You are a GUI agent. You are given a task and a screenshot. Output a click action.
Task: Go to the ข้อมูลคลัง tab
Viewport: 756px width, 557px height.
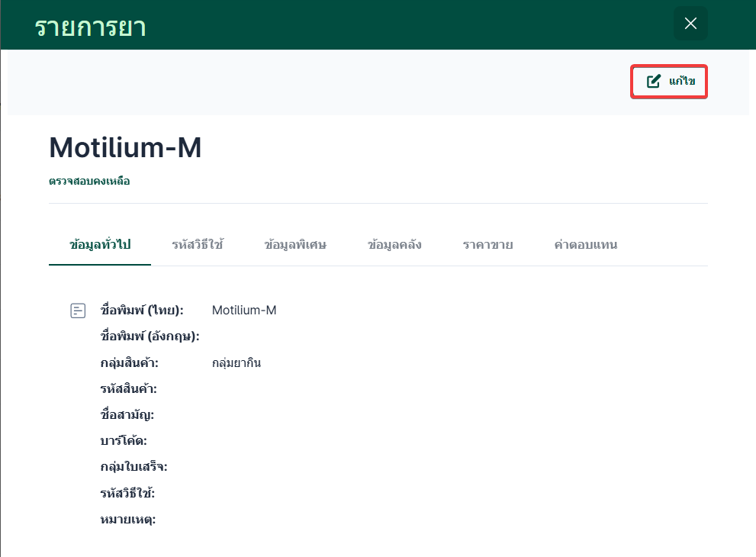pyautogui.click(x=394, y=245)
